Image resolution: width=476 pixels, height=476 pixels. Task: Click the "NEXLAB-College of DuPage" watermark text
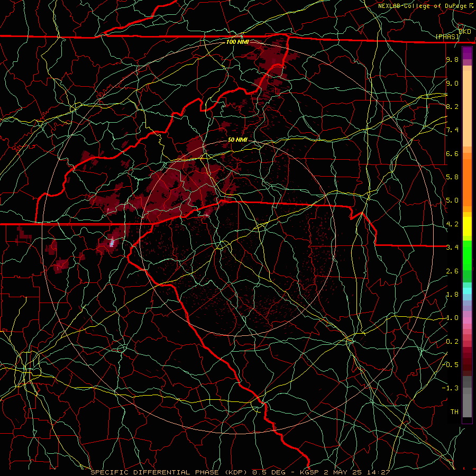(422, 6)
